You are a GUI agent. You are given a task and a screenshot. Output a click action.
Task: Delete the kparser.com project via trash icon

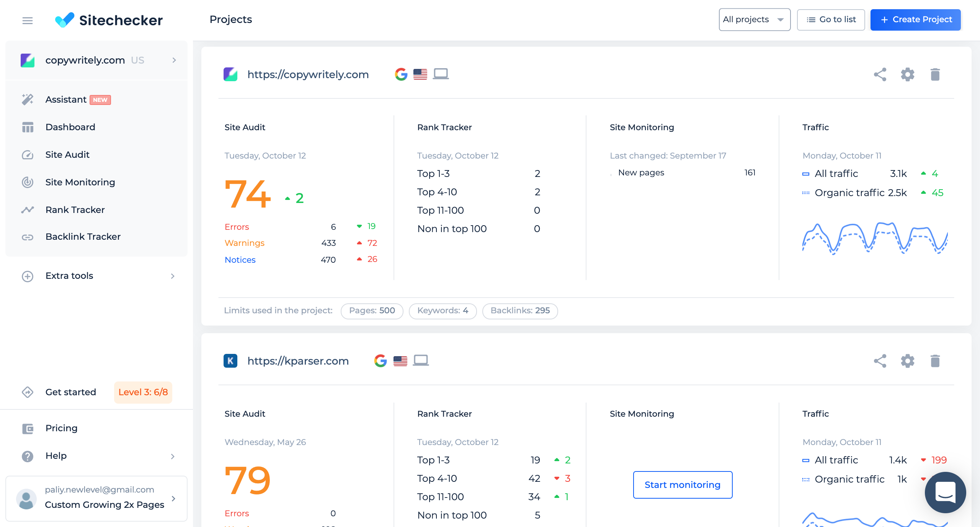pyautogui.click(x=935, y=361)
